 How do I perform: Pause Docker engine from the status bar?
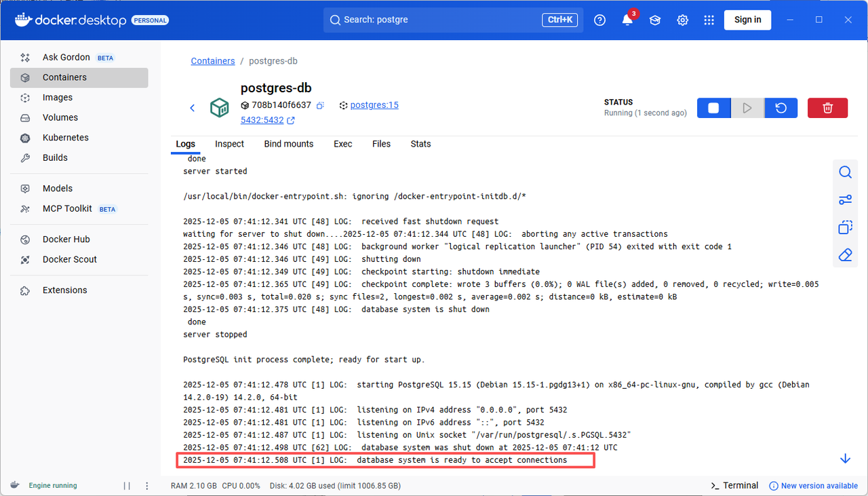click(x=127, y=486)
